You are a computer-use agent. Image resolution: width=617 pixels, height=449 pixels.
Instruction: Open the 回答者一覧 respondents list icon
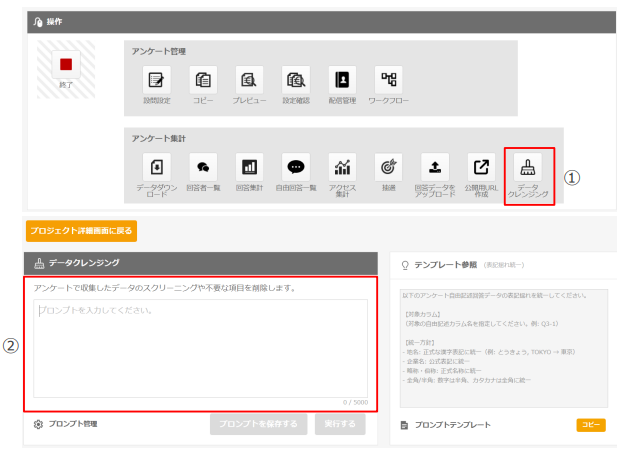203,167
